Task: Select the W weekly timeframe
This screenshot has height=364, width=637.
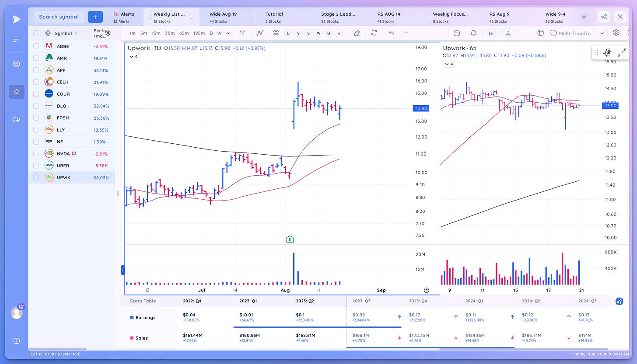Action: click(219, 33)
